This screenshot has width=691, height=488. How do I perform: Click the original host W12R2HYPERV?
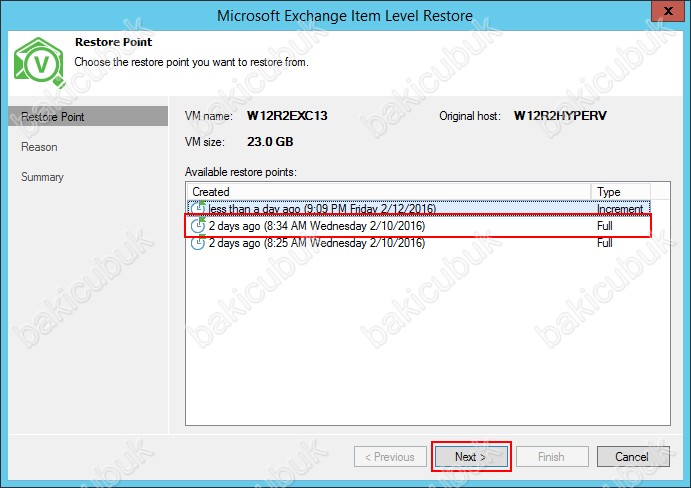[560, 115]
